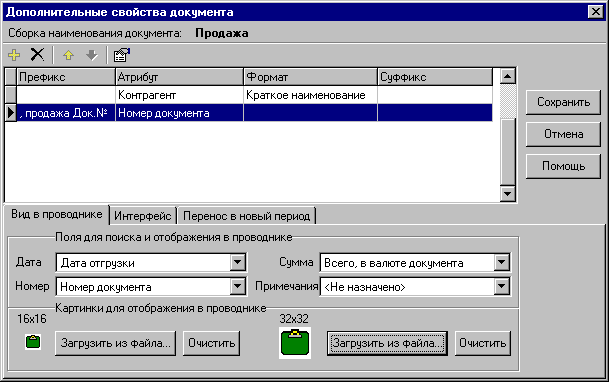
Task: Move row down with gray arrow
Action: point(92,55)
